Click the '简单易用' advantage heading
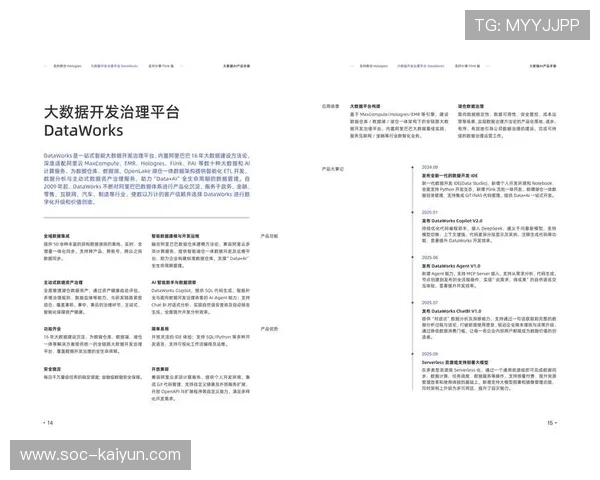Image resolution: width=600 pixels, height=480 pixels. click(x=160, y=329)
